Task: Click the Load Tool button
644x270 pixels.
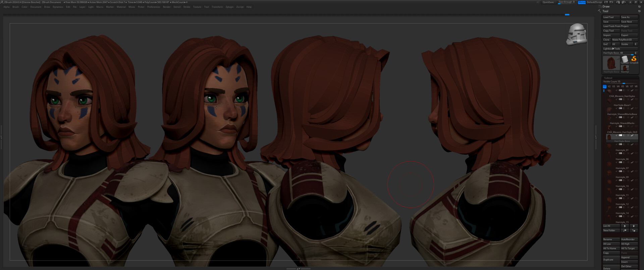Action: tap(611, 17)
